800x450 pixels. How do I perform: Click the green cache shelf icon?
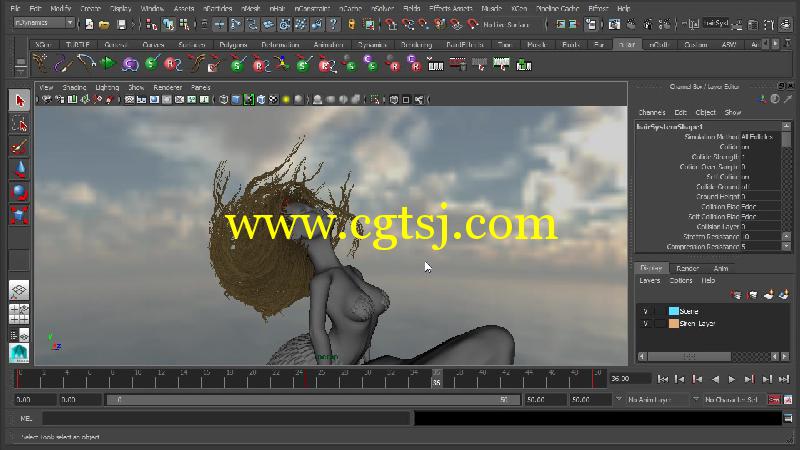pos(523,64)
